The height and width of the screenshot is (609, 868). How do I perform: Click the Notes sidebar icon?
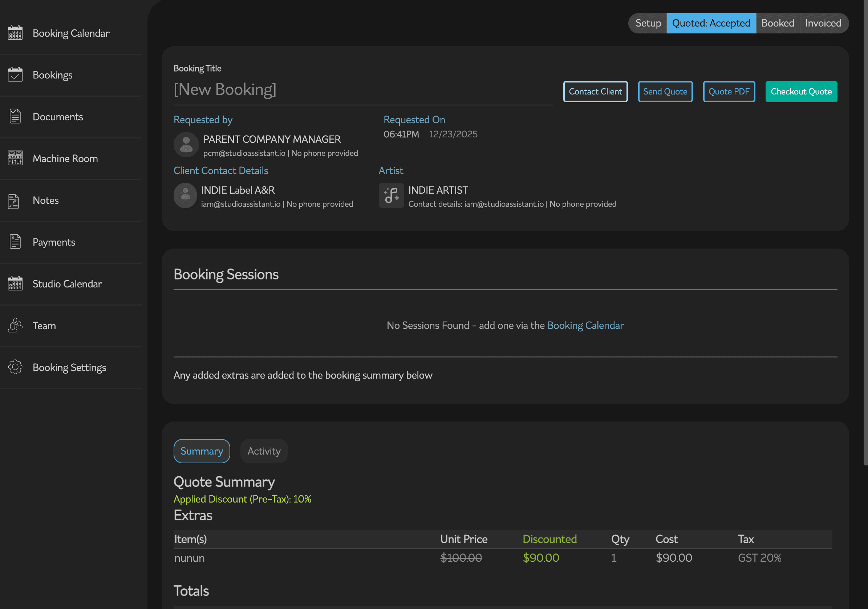click(14, 201)
